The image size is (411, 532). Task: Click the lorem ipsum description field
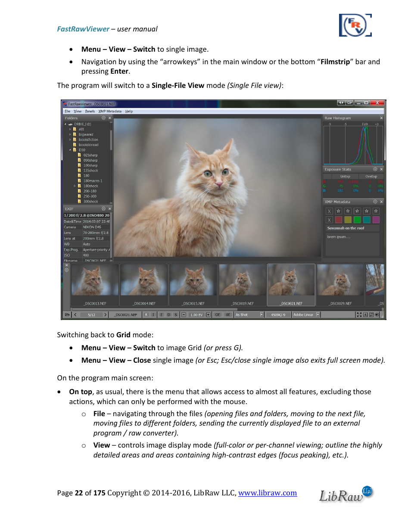pos(352,244)
